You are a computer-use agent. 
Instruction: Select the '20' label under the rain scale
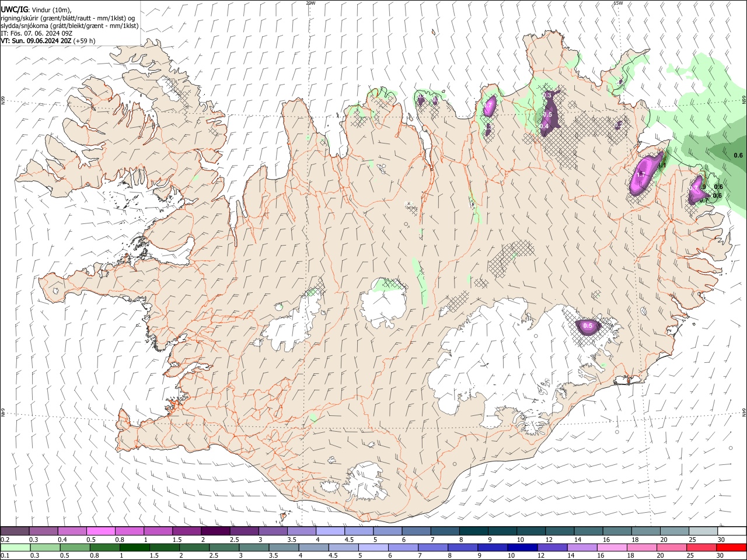click(661, 555)
